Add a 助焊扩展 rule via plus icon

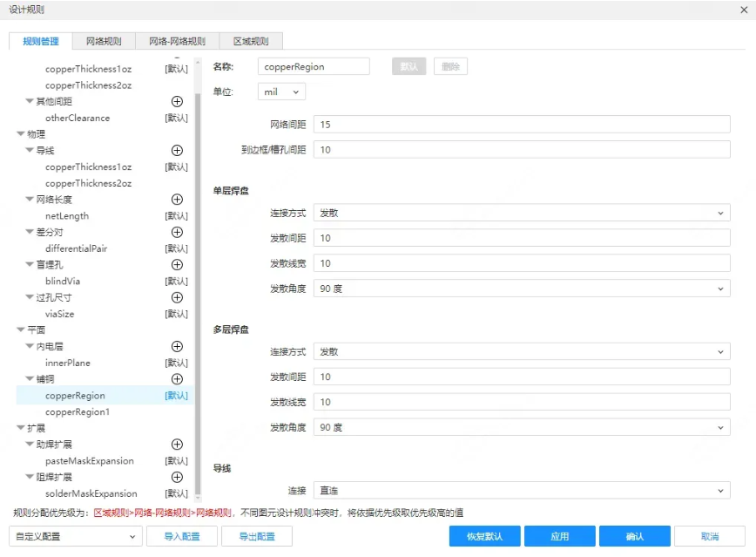177,445
